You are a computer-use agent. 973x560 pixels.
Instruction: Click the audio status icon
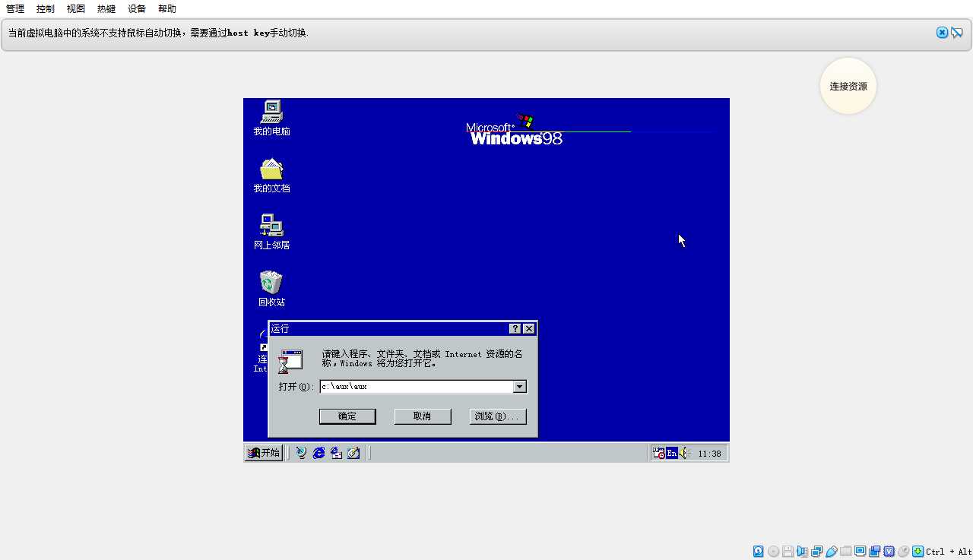tap(802, 552)
